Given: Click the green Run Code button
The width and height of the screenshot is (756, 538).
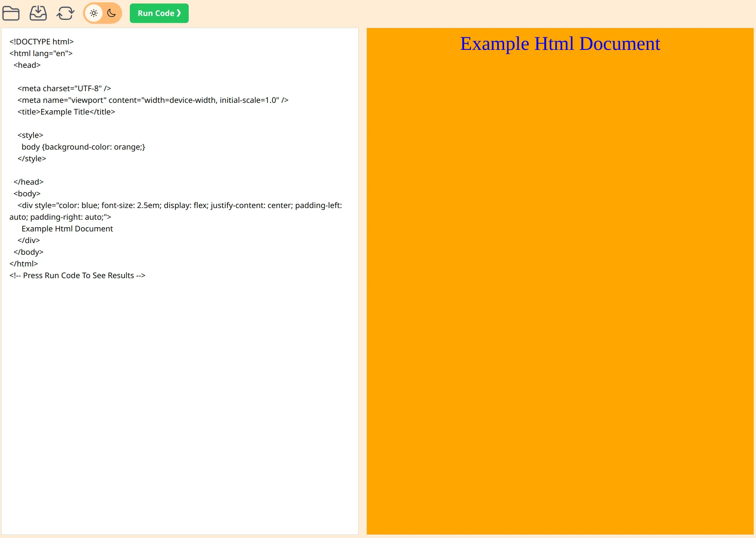Looking at the screenshot, I should tap(159, 13).
